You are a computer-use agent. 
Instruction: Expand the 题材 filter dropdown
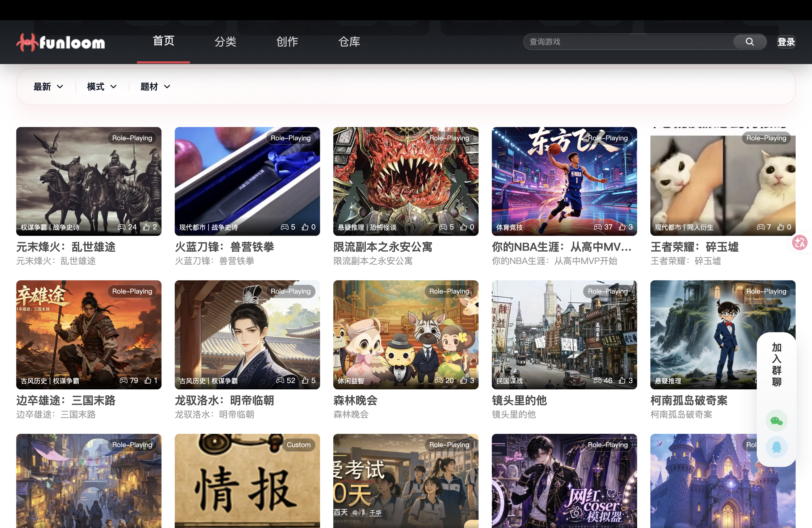[x=155, y=87]
